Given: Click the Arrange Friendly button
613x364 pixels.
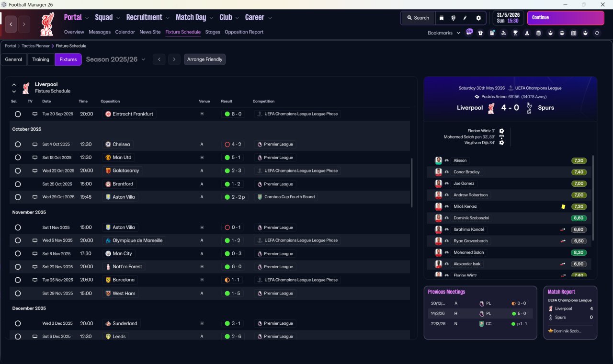Looking at the screenshot, I should [204, 59].
